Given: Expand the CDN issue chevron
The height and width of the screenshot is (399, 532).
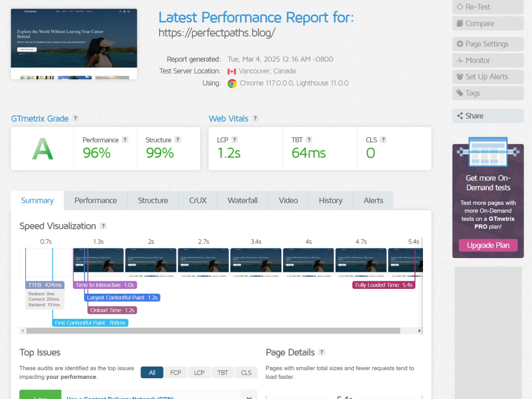Looking at the screenshot, I should 249,396.
